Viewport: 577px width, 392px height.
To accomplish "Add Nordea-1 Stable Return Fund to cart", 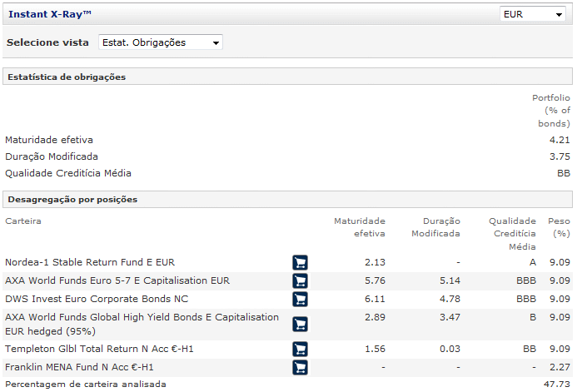I will (300, 262).
